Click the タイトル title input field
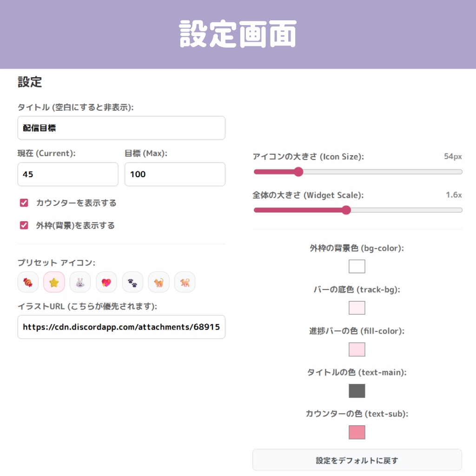This screenshot has width=476, height=476. (x=121, y=128)
